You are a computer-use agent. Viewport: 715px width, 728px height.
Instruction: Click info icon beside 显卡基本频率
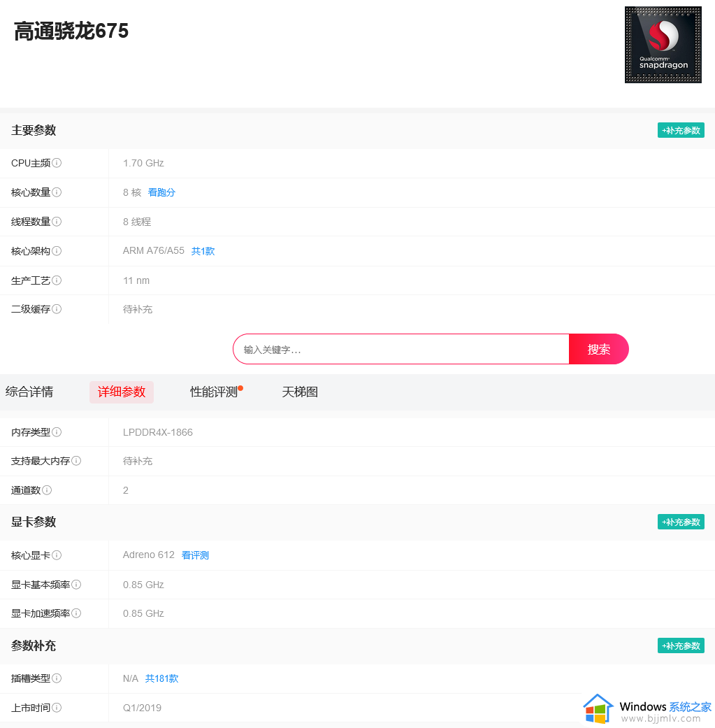click(77, 585)
